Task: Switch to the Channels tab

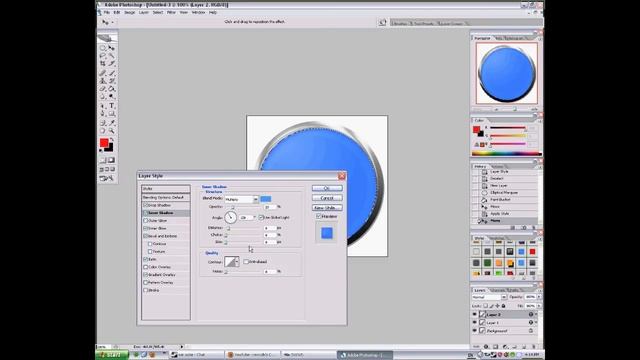Action: click(498, 290)
